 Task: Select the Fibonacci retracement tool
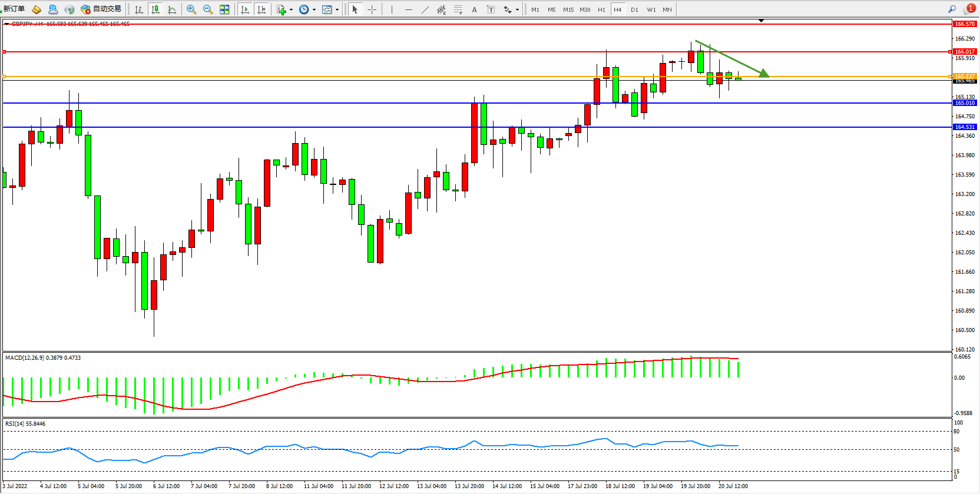coord(458,9)
